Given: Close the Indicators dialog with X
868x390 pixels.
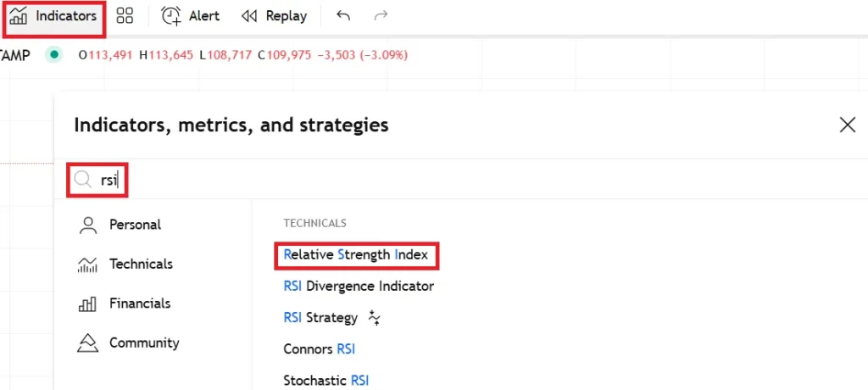Looking at the screenshot, I should point(847,125).
